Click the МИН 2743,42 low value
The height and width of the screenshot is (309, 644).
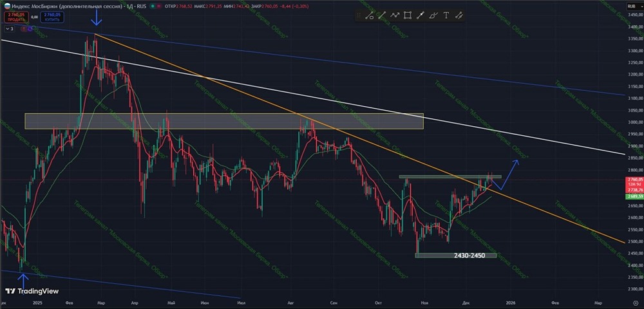point(236,6)
